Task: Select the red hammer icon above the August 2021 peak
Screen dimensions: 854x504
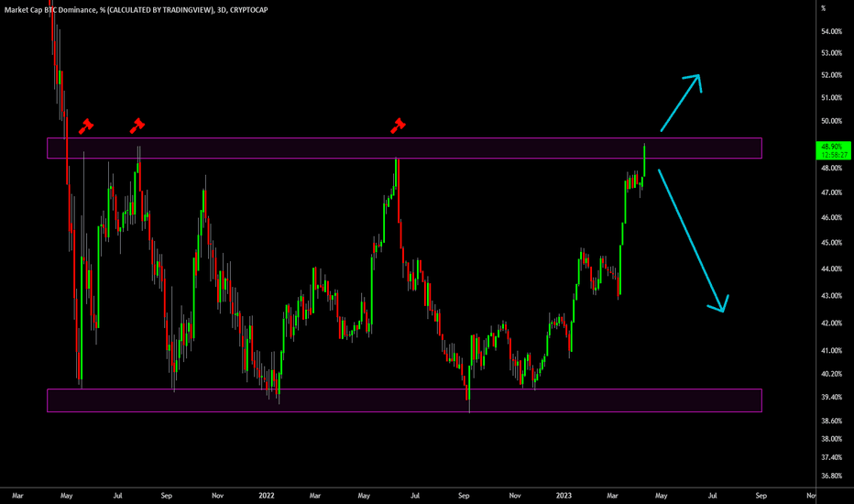Action: (x=137, y=126)
